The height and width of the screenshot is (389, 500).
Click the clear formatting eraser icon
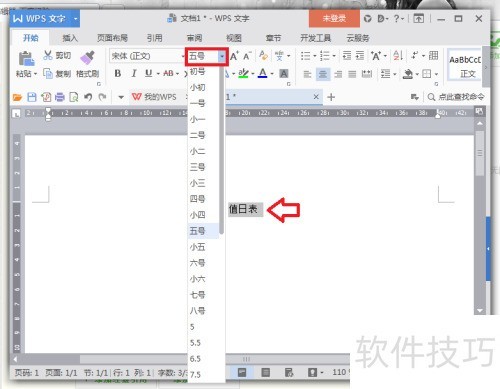pos(263,55)
